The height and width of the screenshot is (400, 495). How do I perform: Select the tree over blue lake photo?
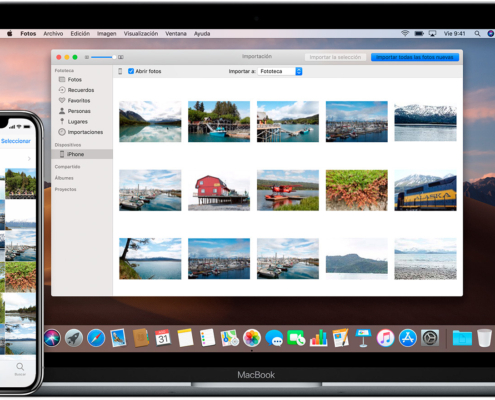[x=150, y=258]
